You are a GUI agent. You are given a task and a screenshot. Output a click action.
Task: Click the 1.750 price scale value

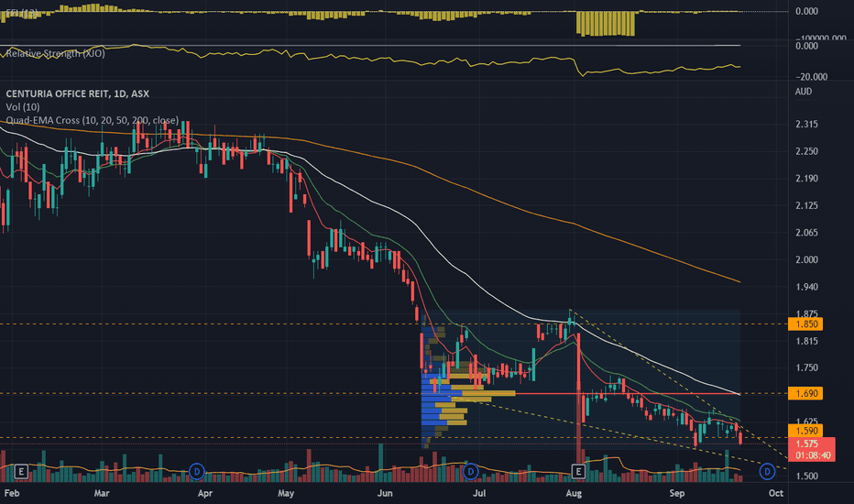(x=806, y=367)
